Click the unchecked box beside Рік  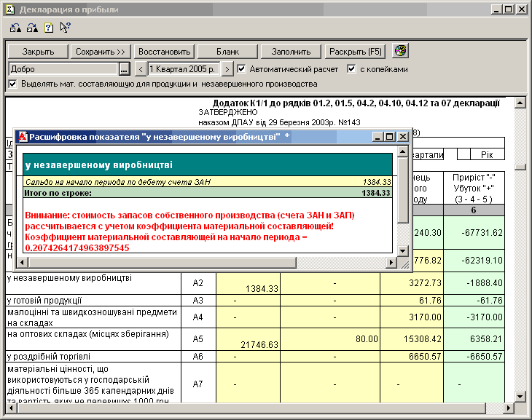[463, 154]
